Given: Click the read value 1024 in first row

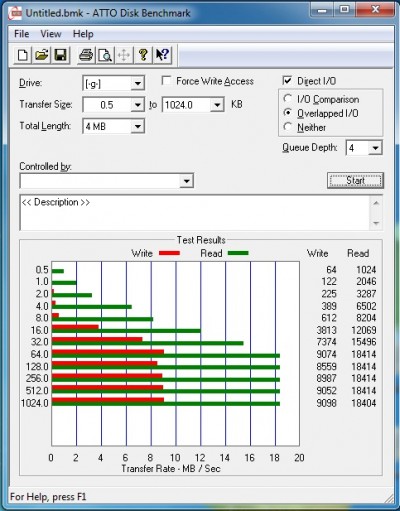Looking at the screenshot, I should [366, 269].
